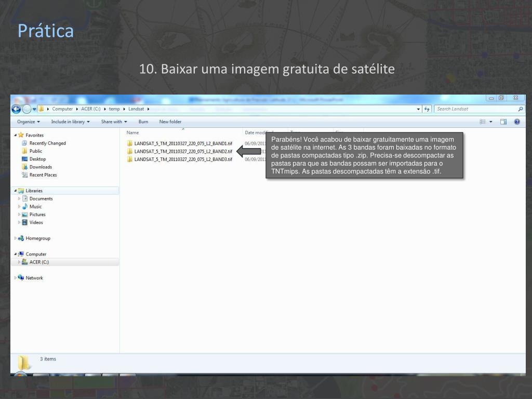Screen dimensions: 532x399
Task: Click the folder icon in address bar
Action: [x=41, y=109]
